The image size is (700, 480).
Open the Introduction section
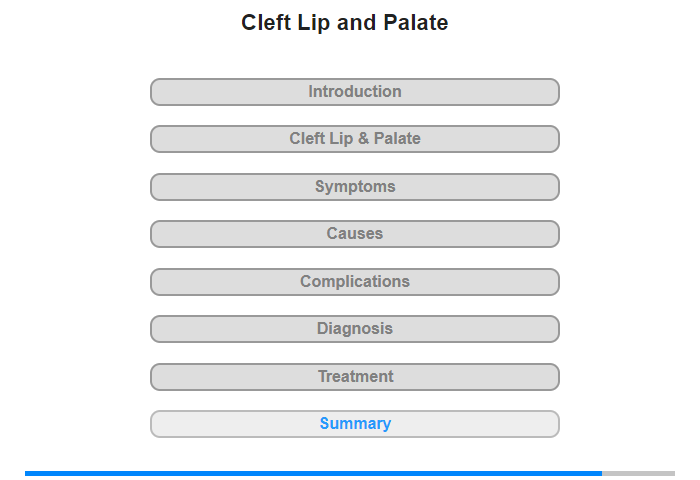pos(355,92)
